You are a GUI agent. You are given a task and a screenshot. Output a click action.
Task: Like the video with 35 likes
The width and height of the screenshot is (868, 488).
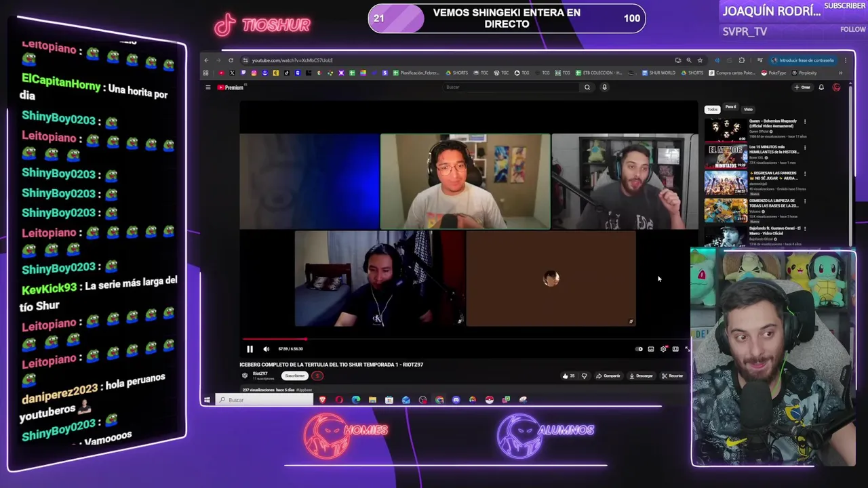click(x=568, y=375)
